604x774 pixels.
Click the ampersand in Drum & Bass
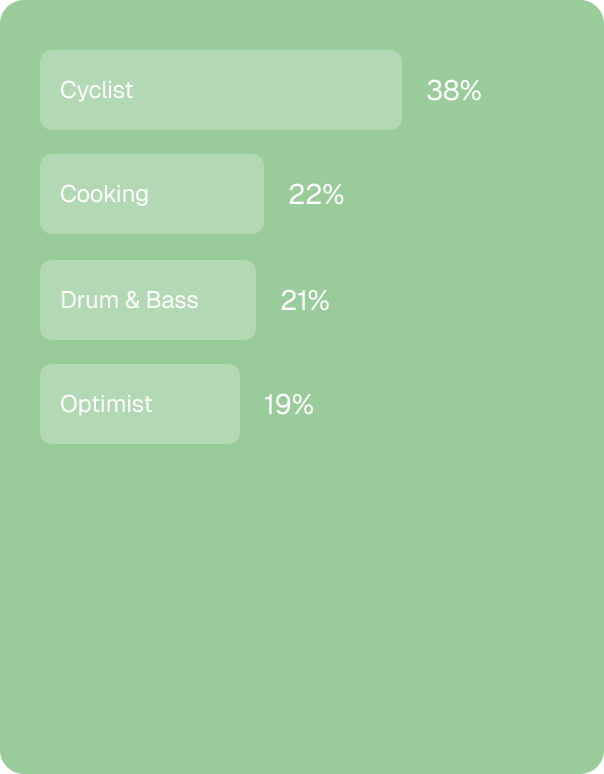132,300
